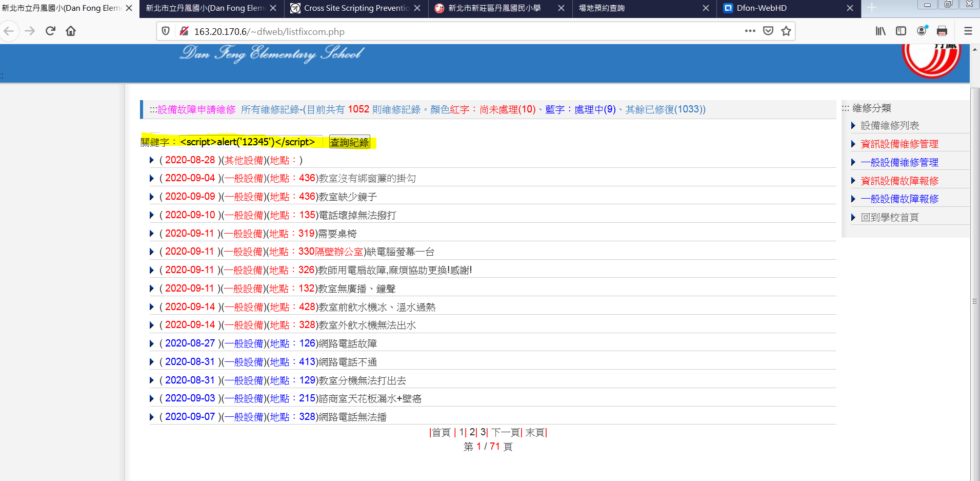
Task: Open the 2020-08-28 其他設備 record
Action: click(231, 161)
